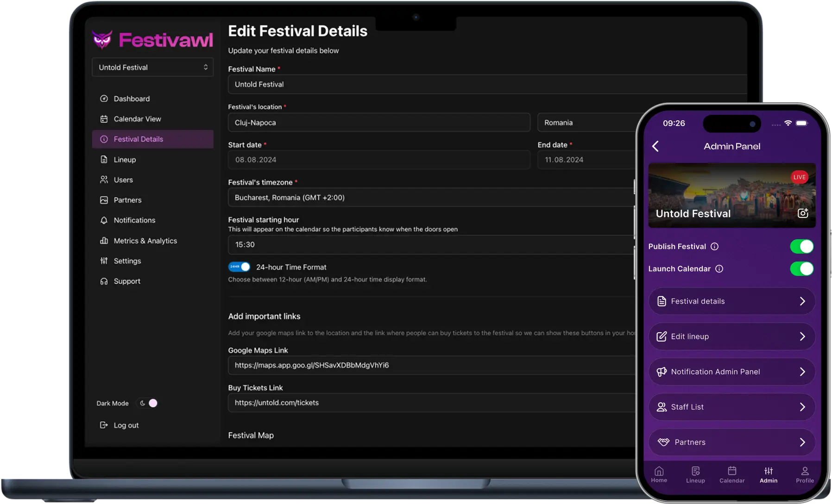Screen dimensions: 832x504
Task: Open Users in the sidebar
Action: 153,180
